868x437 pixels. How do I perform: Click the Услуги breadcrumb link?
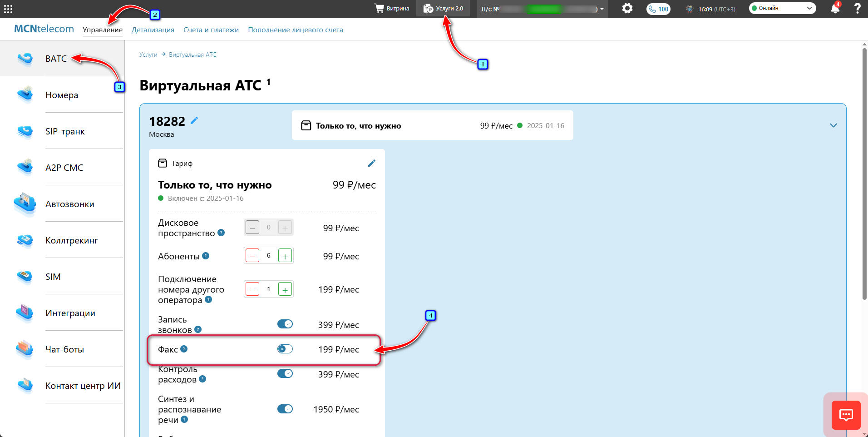click(x=148, y=55)
